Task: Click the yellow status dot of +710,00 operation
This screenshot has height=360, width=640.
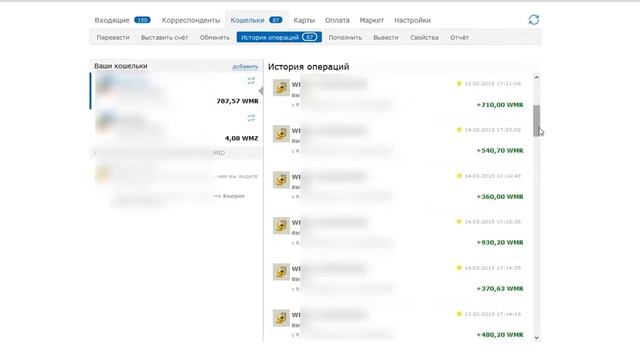Action: point(459,84)
